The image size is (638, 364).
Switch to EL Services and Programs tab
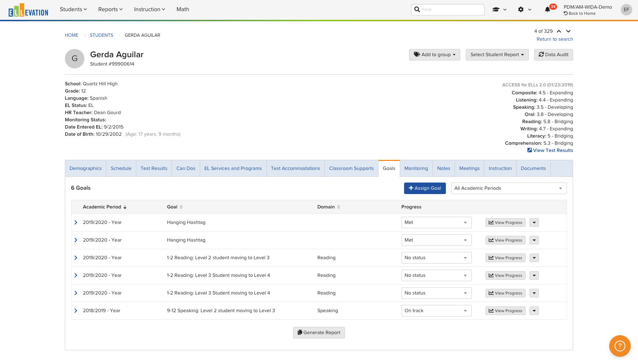click(233, 168)
